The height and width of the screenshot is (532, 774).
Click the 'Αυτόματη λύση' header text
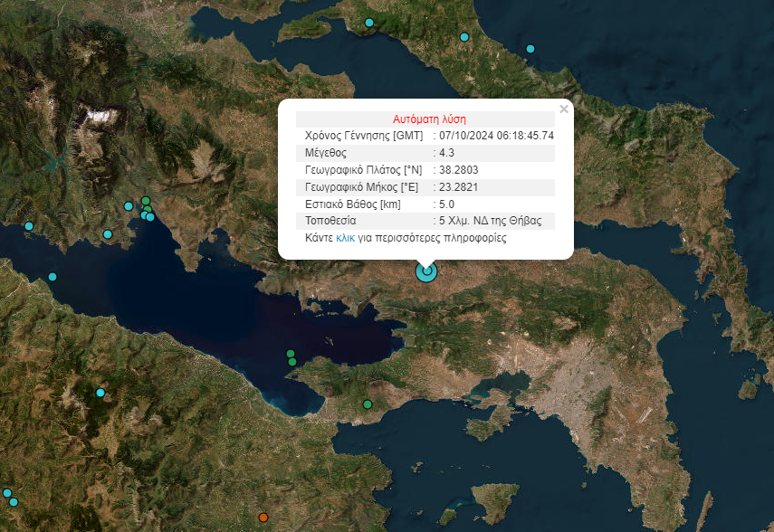tap(429, 119)
